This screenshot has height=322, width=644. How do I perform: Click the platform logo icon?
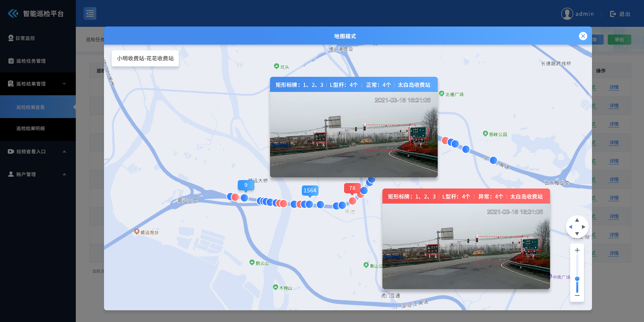[x=13, y=13]
